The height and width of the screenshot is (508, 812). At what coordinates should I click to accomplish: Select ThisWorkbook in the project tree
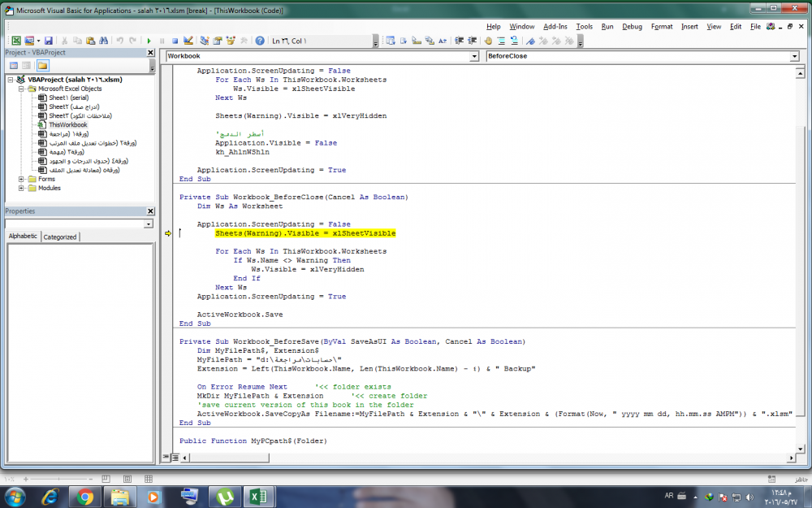(68, 125)
